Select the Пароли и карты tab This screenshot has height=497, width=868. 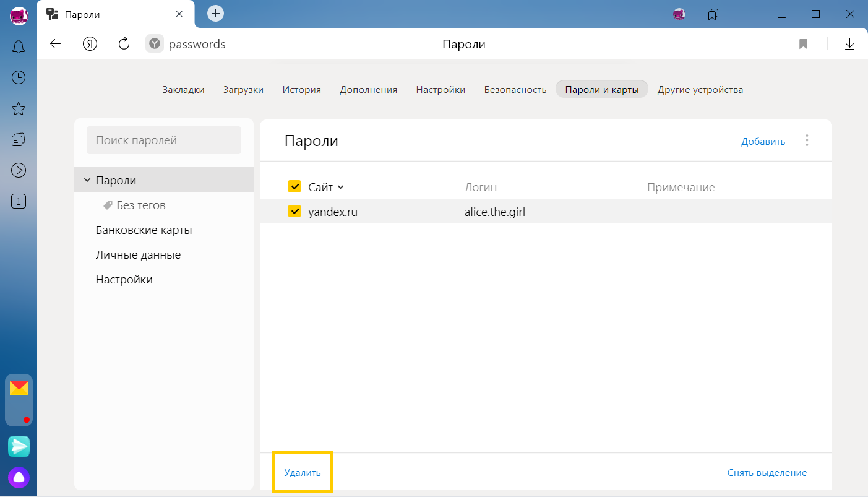tap(602, 89)
